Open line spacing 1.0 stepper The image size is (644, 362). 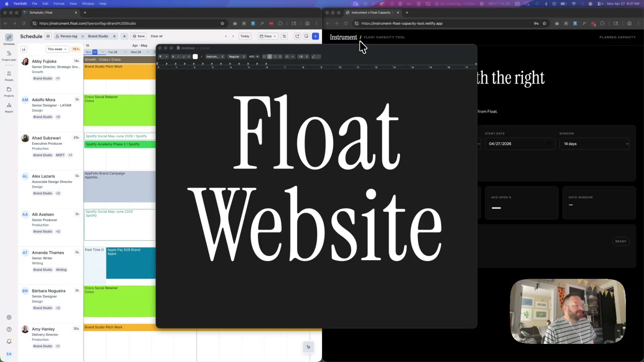pos(303,57)
